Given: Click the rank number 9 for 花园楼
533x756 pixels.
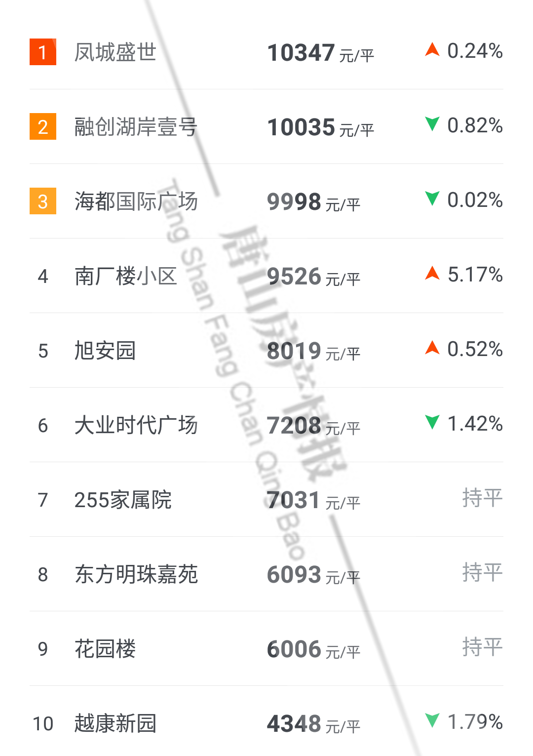Looking at the screenshot, I should [43, 649].
